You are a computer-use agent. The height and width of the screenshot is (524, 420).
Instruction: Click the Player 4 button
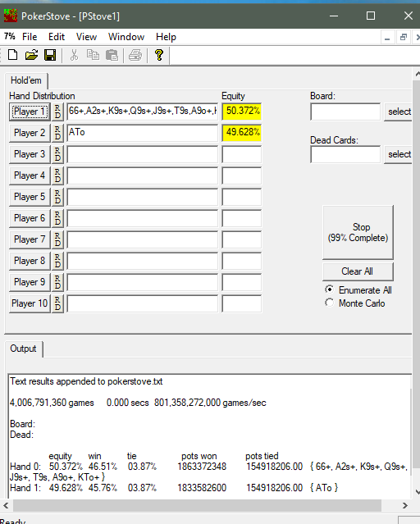click(x=30, y=175)
